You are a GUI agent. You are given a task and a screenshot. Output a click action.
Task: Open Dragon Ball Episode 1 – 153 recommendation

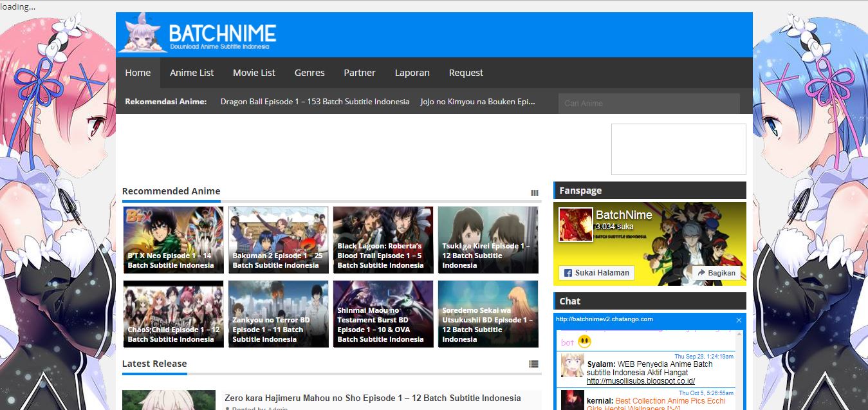tap(315, 102)
